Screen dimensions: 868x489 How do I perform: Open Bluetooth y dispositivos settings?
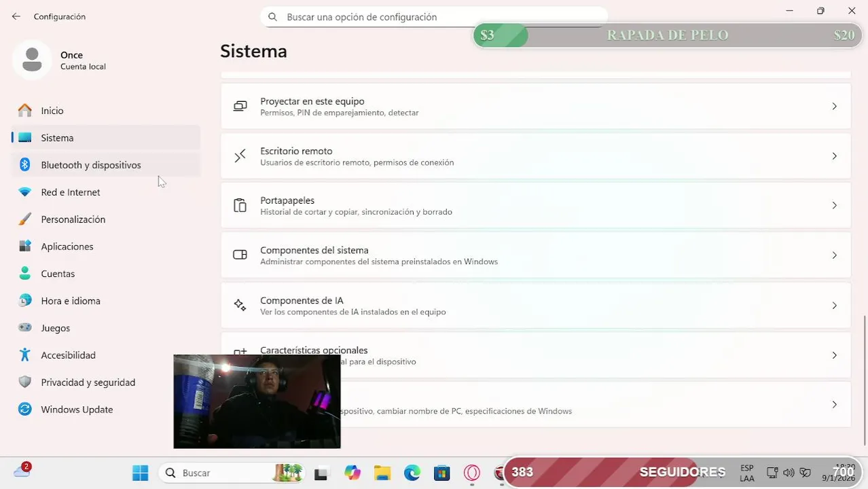pyautogui.click(x=106, y=165)
